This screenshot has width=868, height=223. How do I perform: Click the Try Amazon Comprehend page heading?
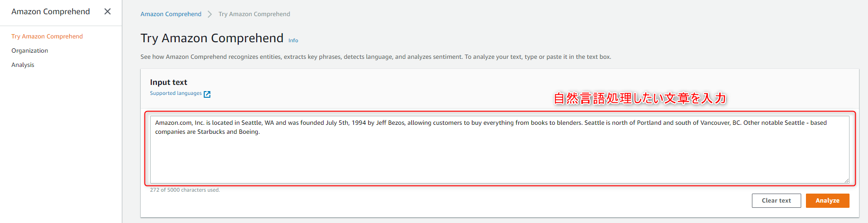(x=212, y=38)
